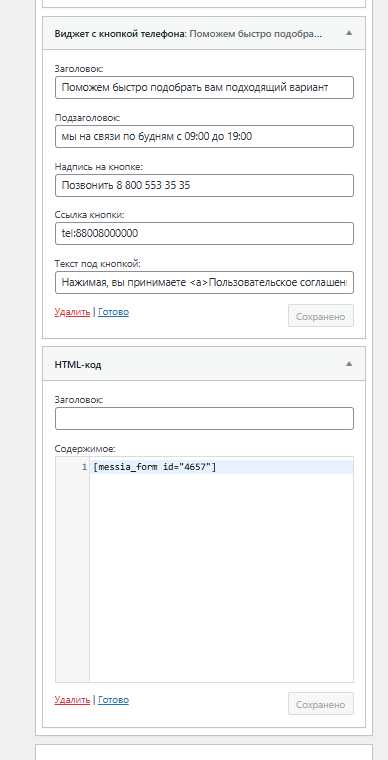
Task: Click Удалить link in phone button widget
Action: pyautogui.click(x=72, y=312)
